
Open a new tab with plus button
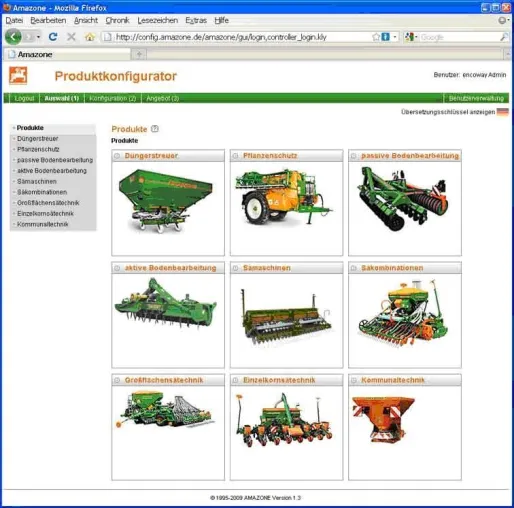click(139, 54)
